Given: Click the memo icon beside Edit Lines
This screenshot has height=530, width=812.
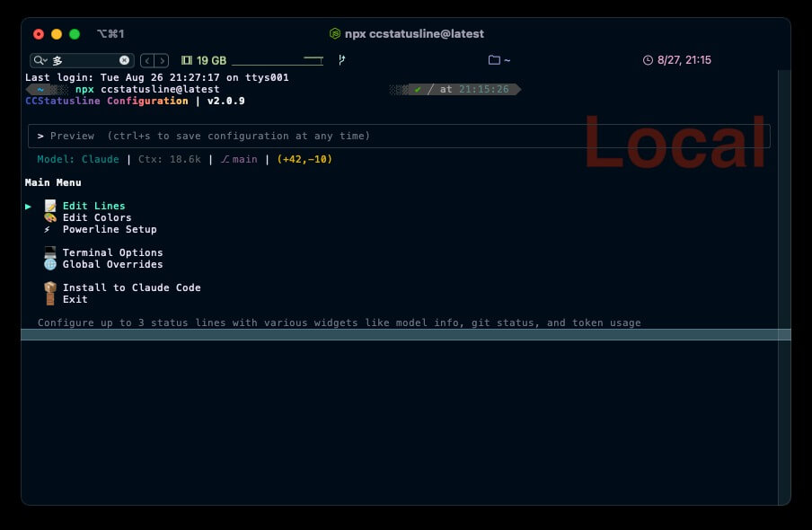Looking at the screenshot, I should click(x=50, y=206).
